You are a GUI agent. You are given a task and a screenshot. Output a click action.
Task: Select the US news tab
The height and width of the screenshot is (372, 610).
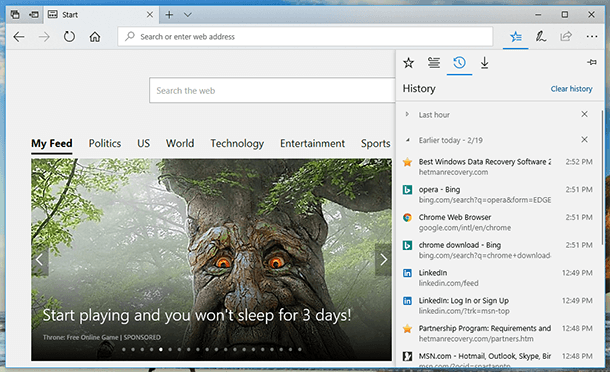[143, 144]
